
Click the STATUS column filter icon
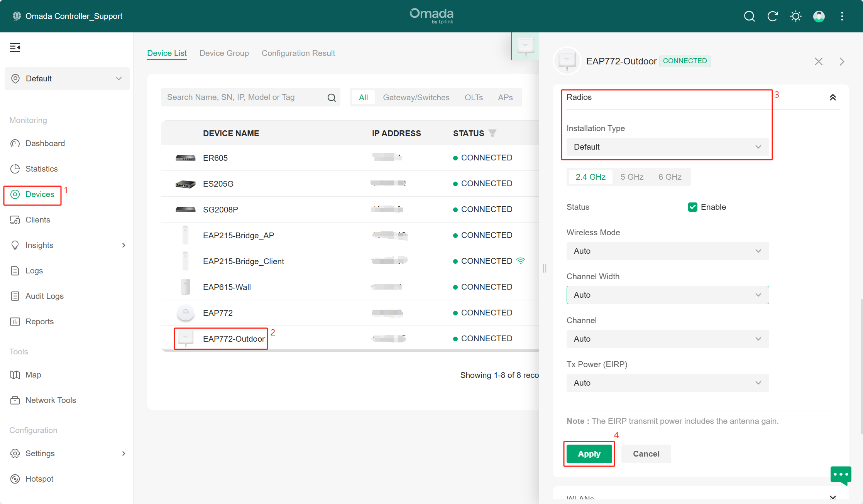(492, 133)
